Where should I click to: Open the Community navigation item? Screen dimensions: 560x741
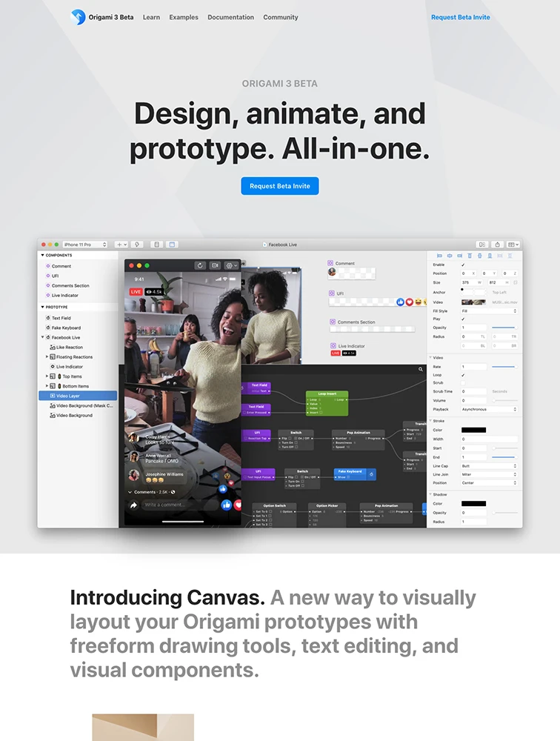coord(281,17)
